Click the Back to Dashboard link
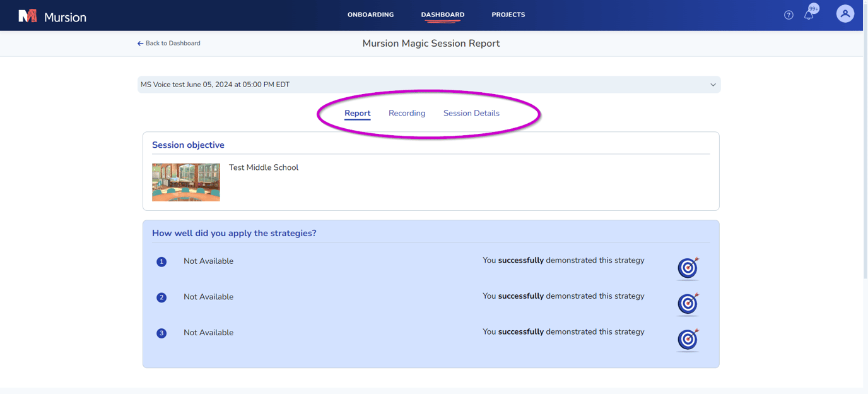 pos(169,44)
